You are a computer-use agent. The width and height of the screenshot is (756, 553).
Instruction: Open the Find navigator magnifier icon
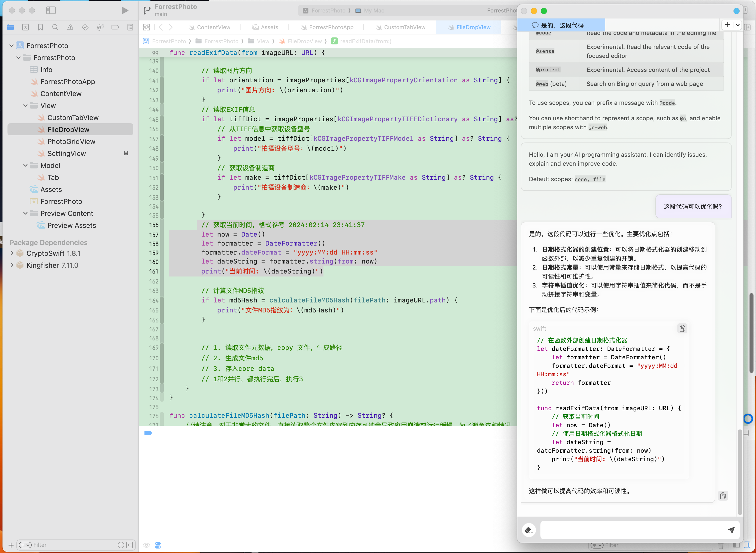pyautogui.click(x=55, y=27)
